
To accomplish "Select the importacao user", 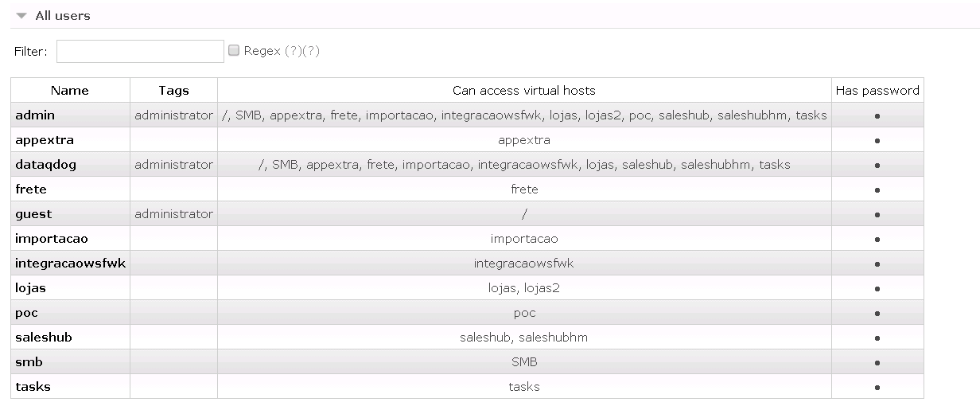I will [52, 238].
